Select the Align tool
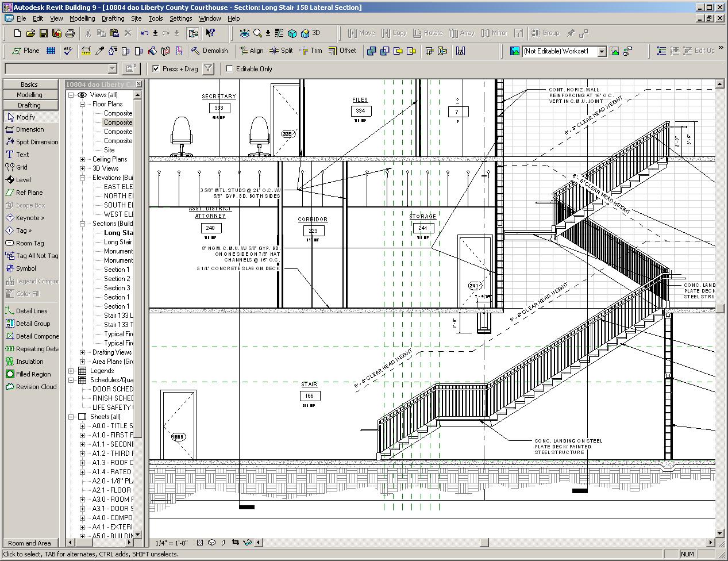 tap(251, 51)
